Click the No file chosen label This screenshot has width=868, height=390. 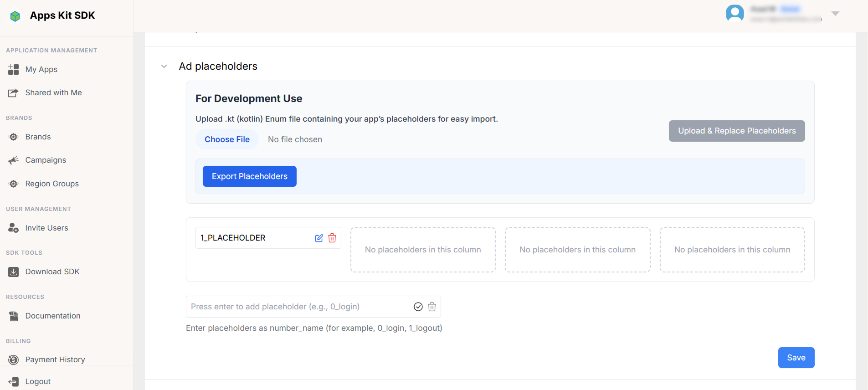click(x=295, y=139)
